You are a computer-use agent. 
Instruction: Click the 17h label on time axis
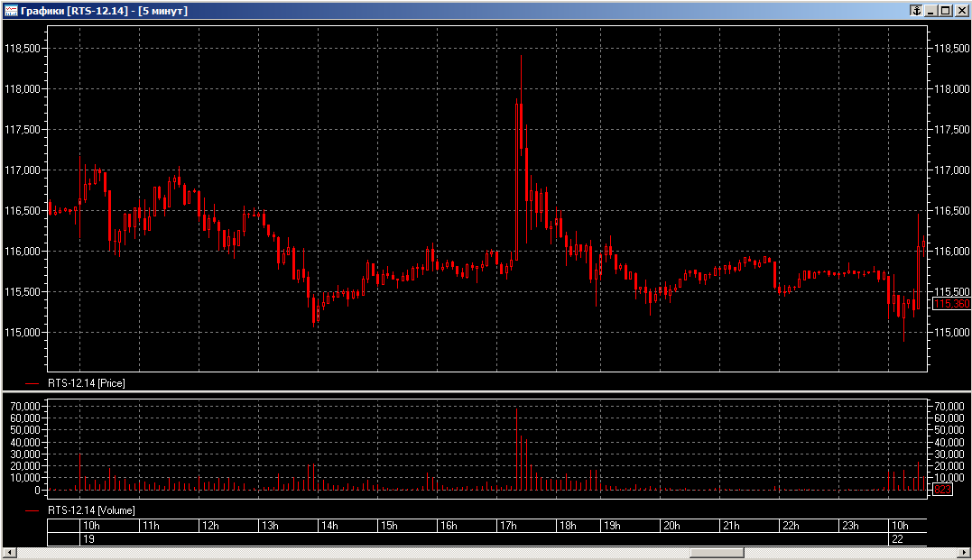click(x=508, y=526)
